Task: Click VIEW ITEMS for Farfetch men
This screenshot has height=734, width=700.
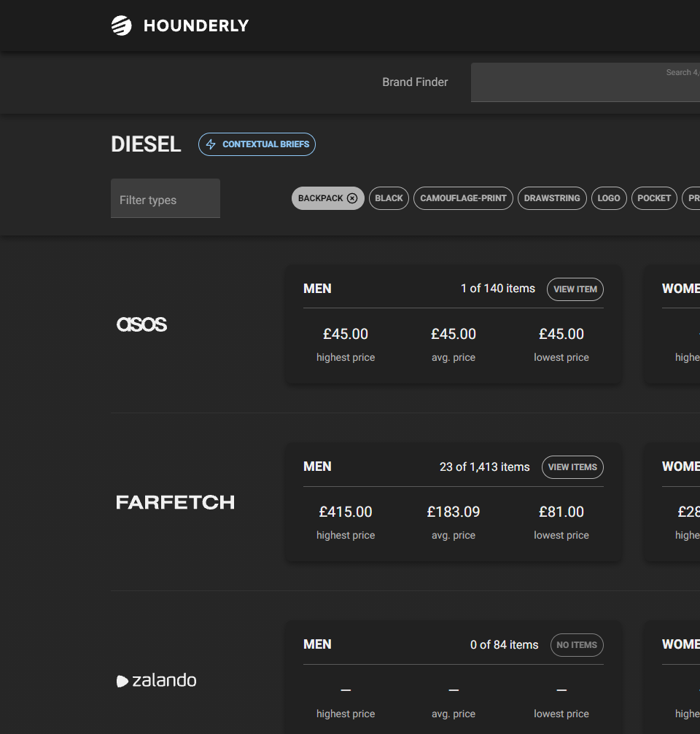Action: (572, 467)
